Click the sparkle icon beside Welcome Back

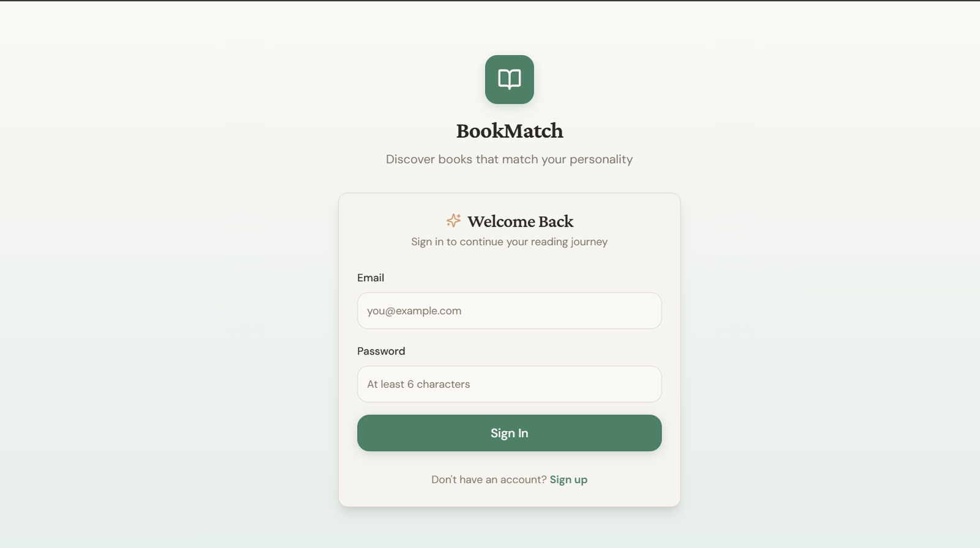453,220
